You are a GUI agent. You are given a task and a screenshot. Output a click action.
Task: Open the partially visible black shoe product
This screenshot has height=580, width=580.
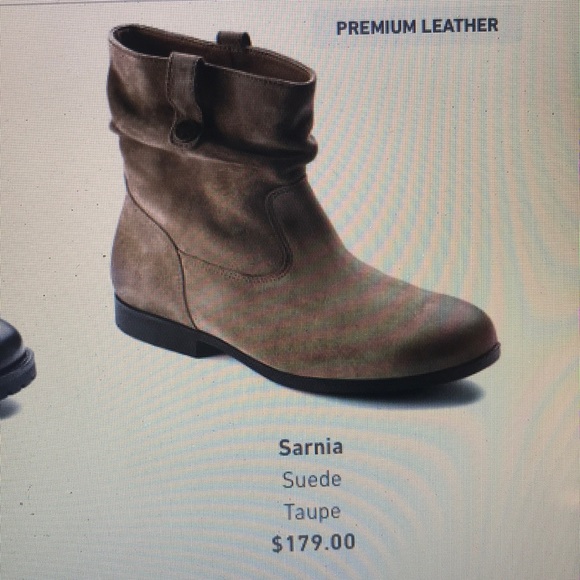pyautogui.click(x=17, y=359)
